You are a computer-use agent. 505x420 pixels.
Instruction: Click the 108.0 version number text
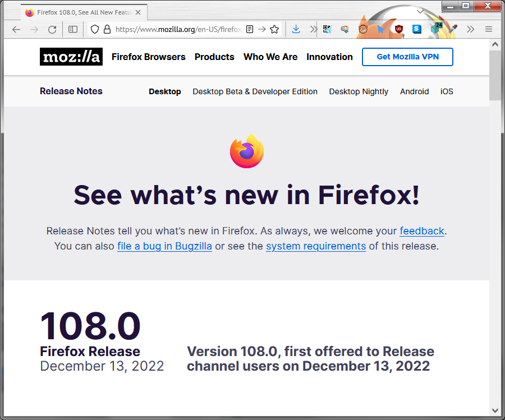[x=90, y=326]
